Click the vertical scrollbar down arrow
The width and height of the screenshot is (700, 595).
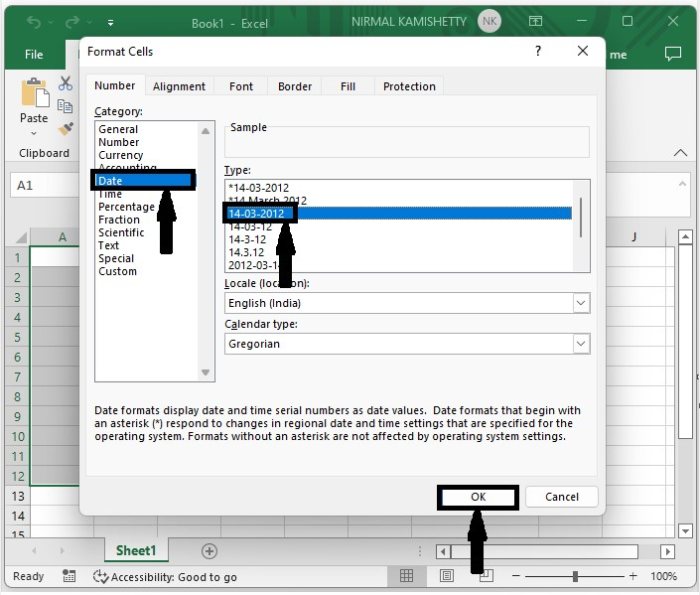(685, 530)
